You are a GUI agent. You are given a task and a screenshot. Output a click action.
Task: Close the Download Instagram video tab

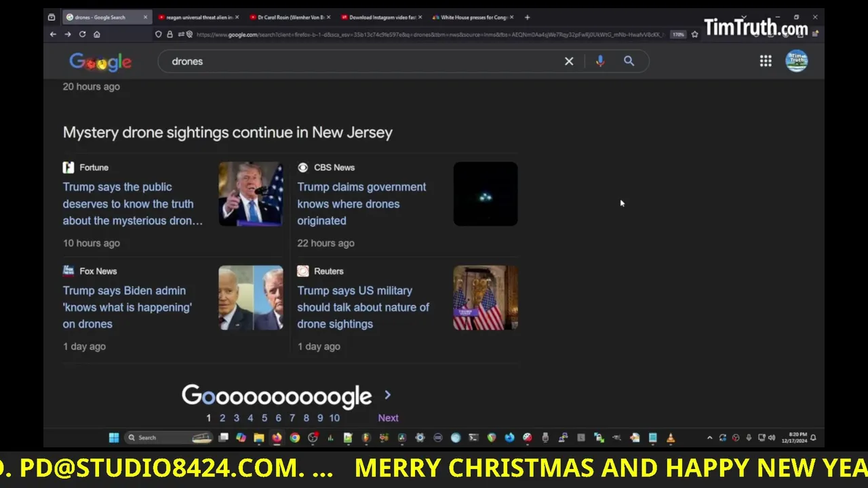coord(420,17)
